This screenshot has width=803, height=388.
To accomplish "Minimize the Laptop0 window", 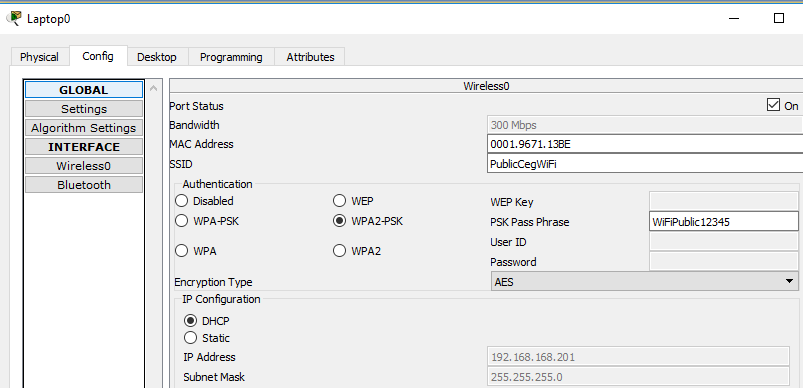I will (734, 18).
